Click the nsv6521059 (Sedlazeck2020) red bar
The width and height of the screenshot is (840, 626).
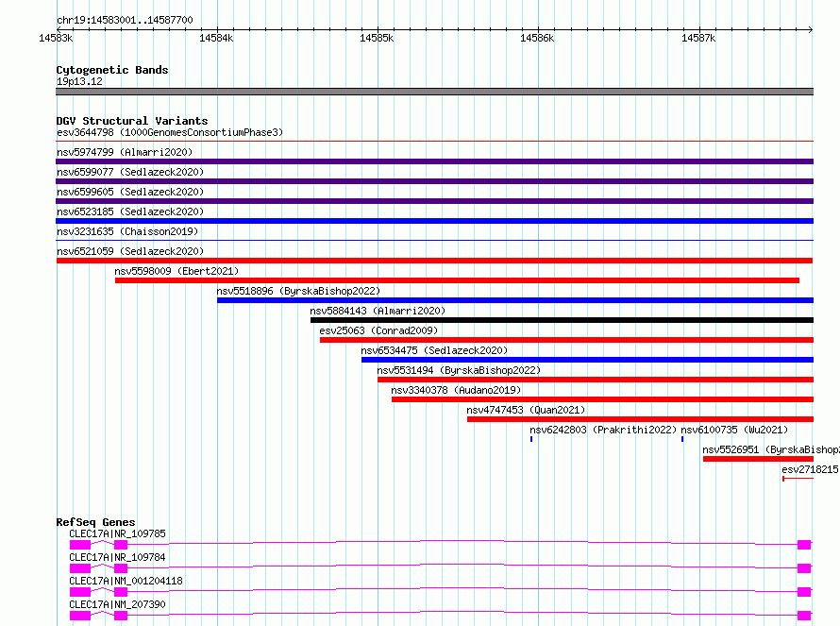[434, 261]
